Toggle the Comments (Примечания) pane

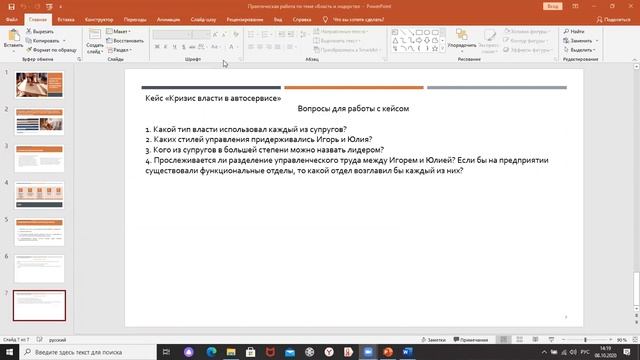point(471,340)
